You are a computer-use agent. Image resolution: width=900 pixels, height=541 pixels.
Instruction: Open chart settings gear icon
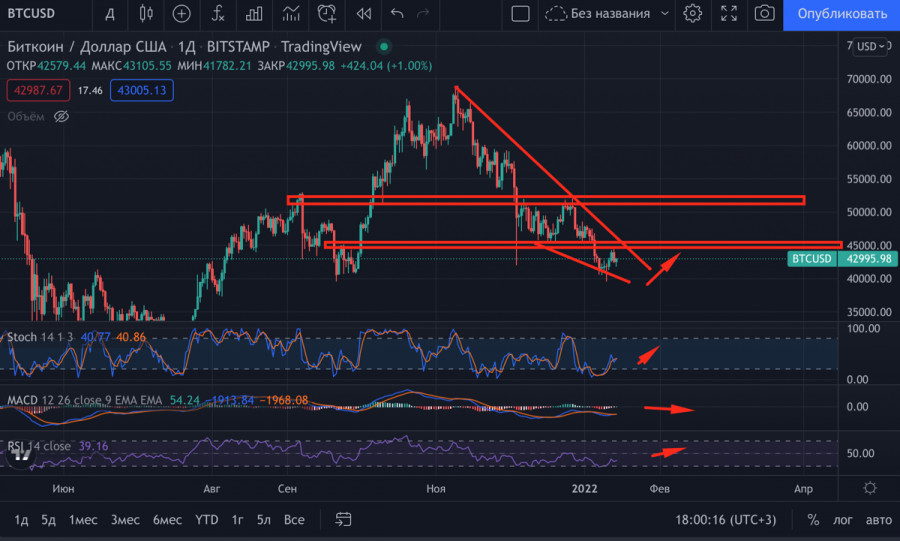pos(693,13)
